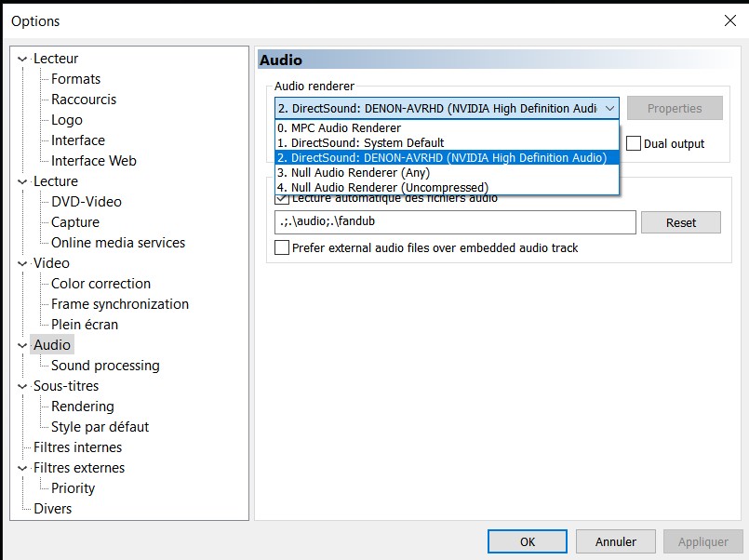Collapse the Video tree node

(22, 263)
